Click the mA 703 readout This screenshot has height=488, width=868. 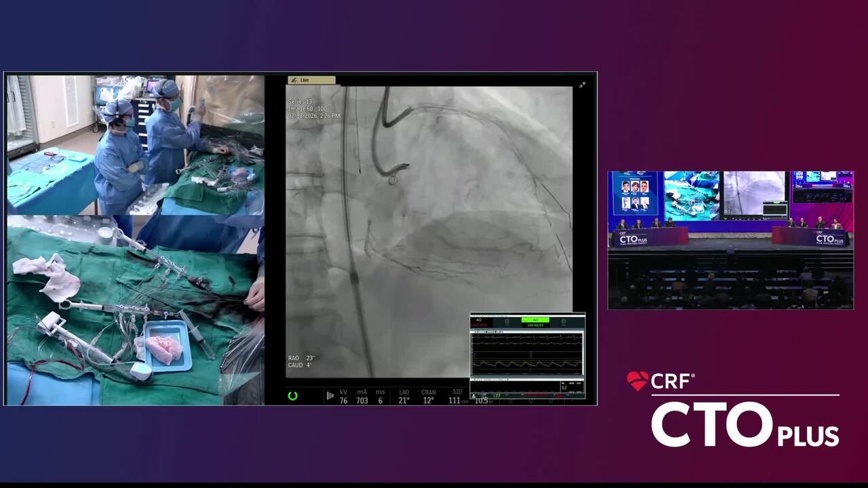[362, 396]
